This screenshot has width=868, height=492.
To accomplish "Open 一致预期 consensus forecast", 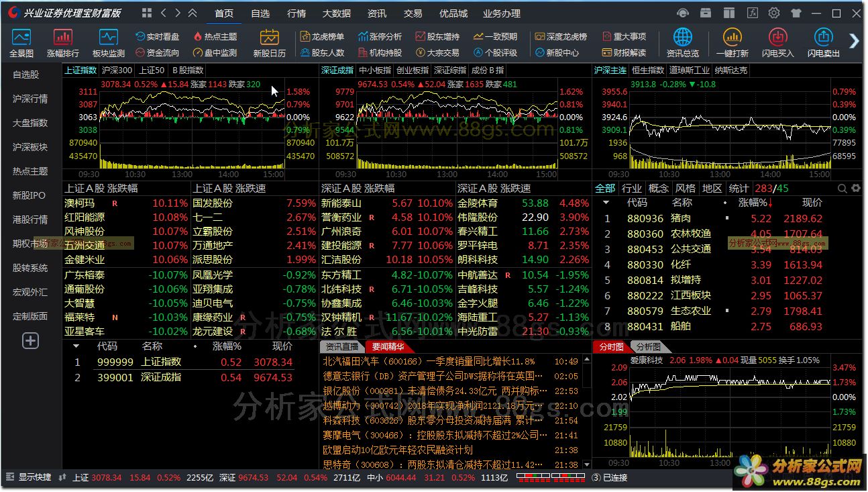I will [496, 36].
